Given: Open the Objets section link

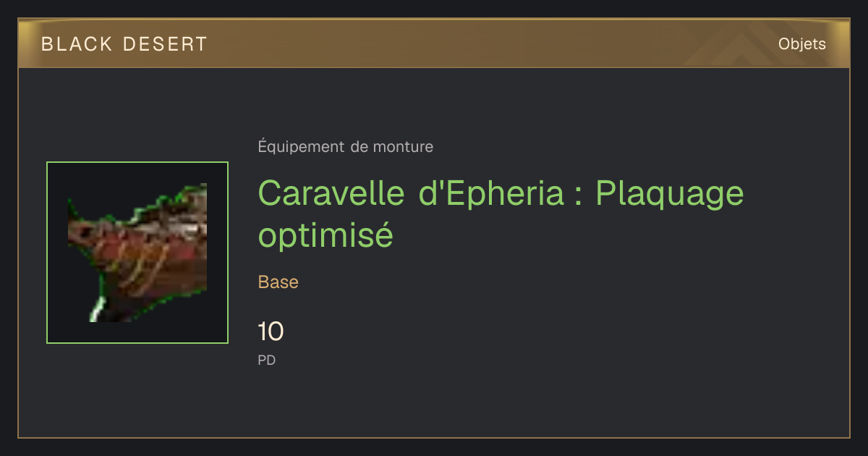Looking at the screenshot, I should 801,44.
